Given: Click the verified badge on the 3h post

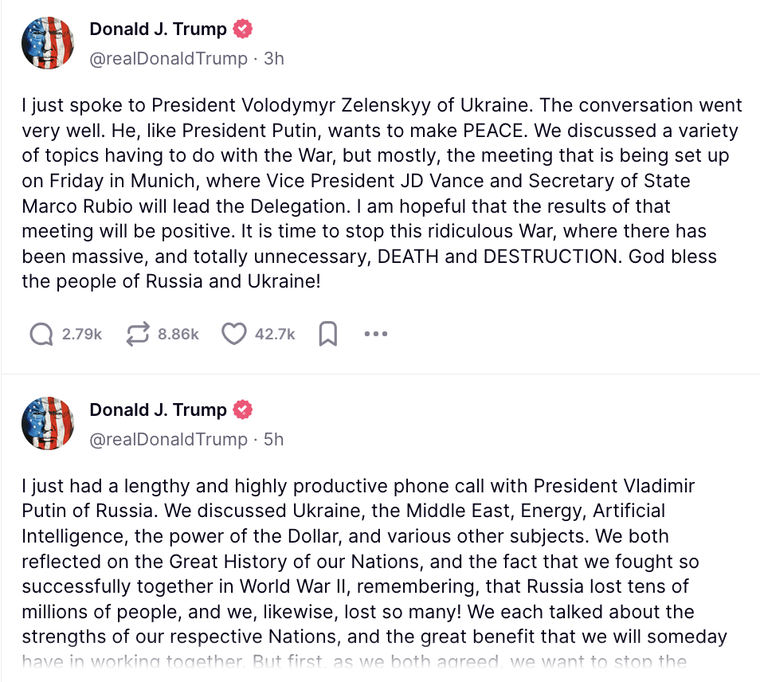Looking at the screenshot, I should click(x=243, y=29).
